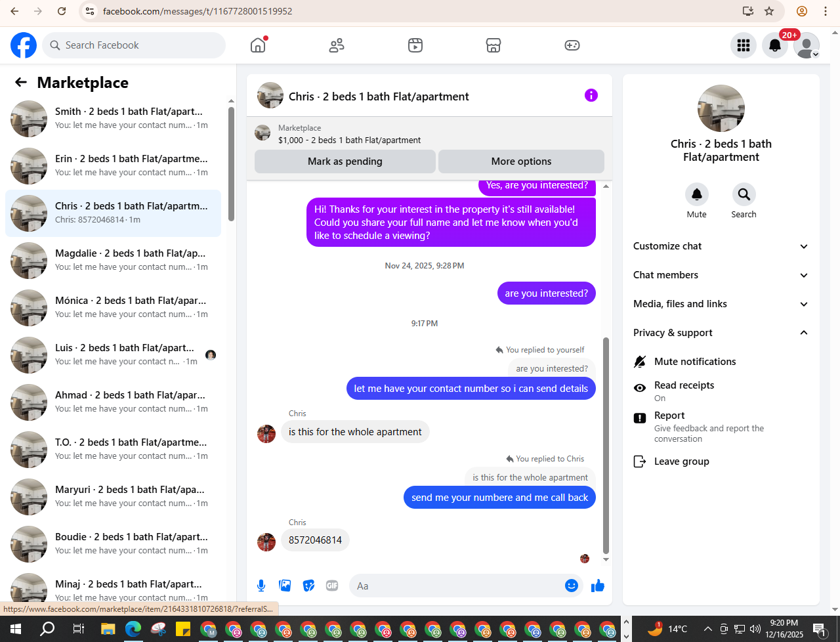Image resolution: width=840 pixels, height=642 pixels.
Task: Open the account menu with the profile avatar
Action: pos(807,45)
